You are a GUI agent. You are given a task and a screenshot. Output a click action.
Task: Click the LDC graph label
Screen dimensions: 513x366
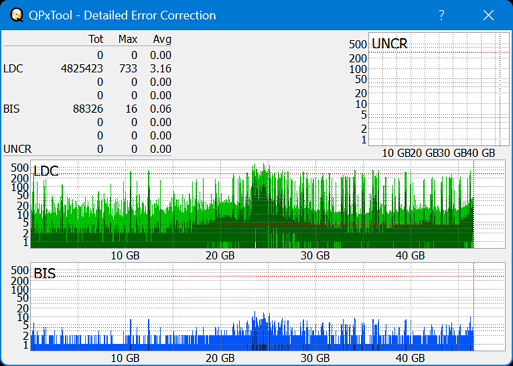click(46, 171)
